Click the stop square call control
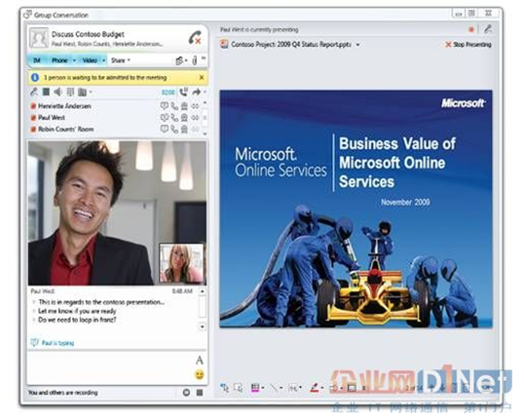Screen dimensions: 524x420 pyautogui.click(x=46, y=92)
